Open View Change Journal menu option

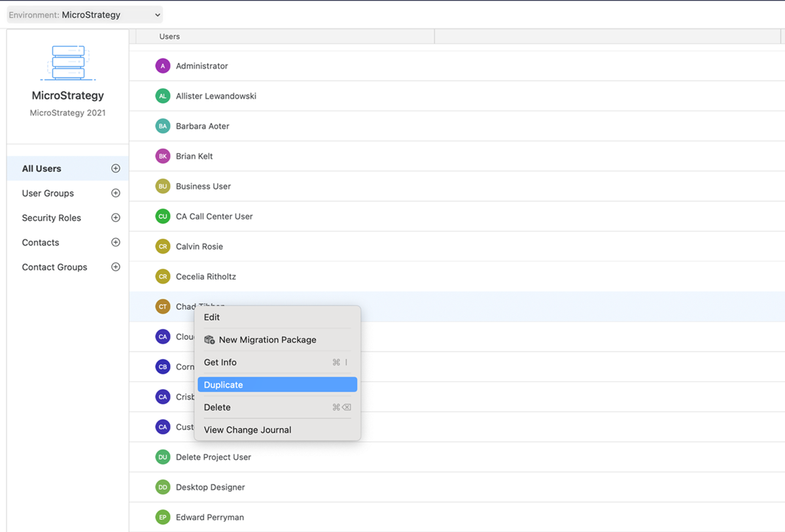247,430
